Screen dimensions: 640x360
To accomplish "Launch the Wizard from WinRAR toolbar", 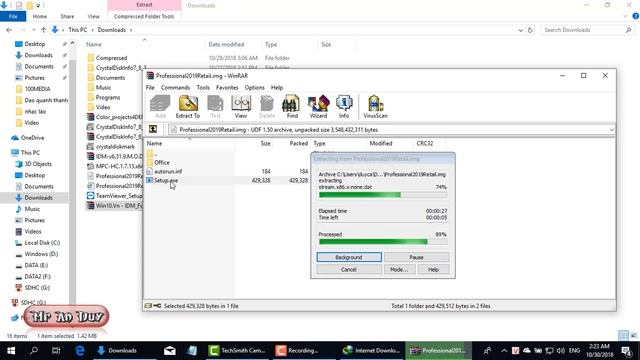I will click(318, 107).
